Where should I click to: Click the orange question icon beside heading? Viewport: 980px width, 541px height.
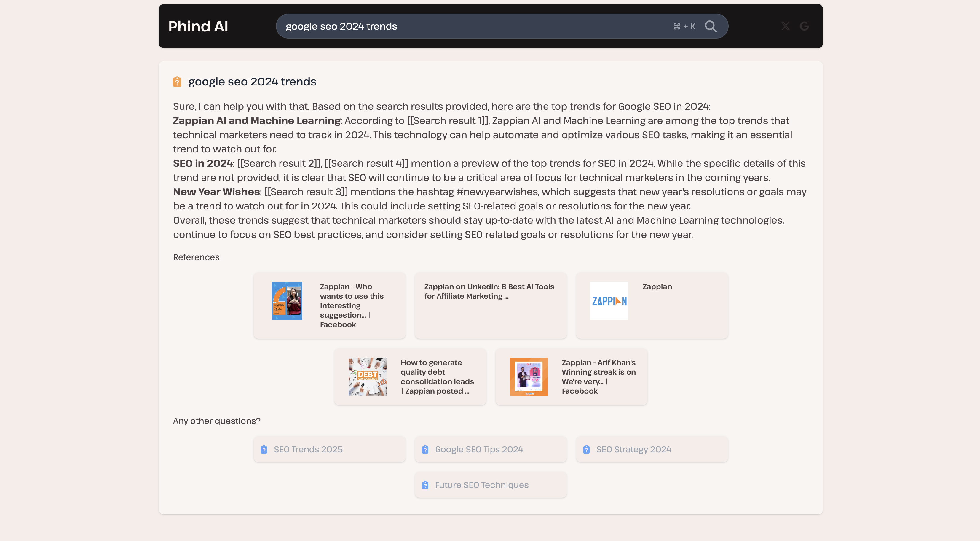[x=177, y=82]
